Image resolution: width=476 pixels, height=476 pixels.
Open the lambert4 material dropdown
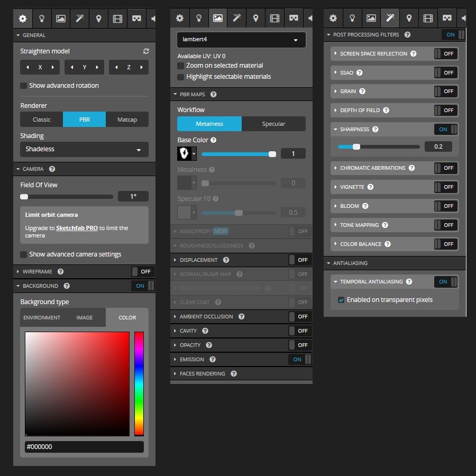(241, 40)
